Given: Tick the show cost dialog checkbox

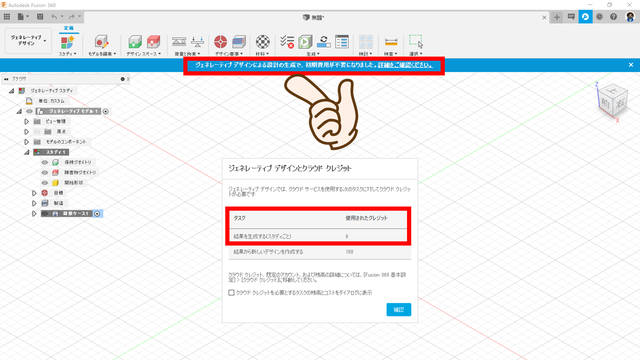Looking at the screenshot, I should tap(231, 293).
